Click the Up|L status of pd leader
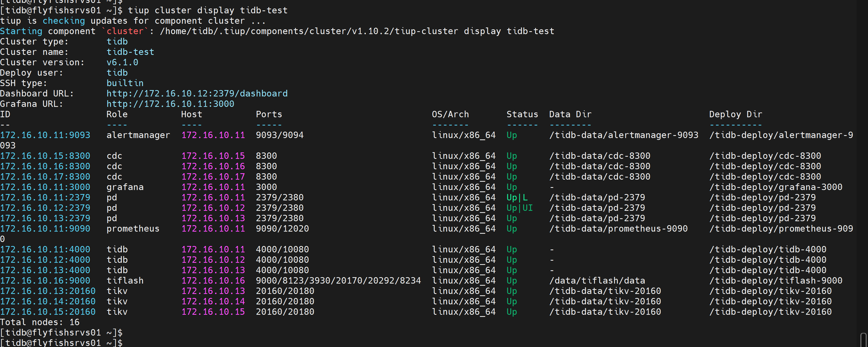This screenshot has width=868, height=347. click(517, 197)
